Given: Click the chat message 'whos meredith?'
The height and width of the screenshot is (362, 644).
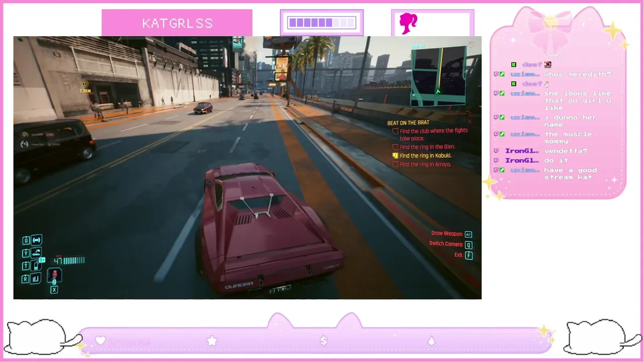Looking at the screenshot, I should pos(578,74).
